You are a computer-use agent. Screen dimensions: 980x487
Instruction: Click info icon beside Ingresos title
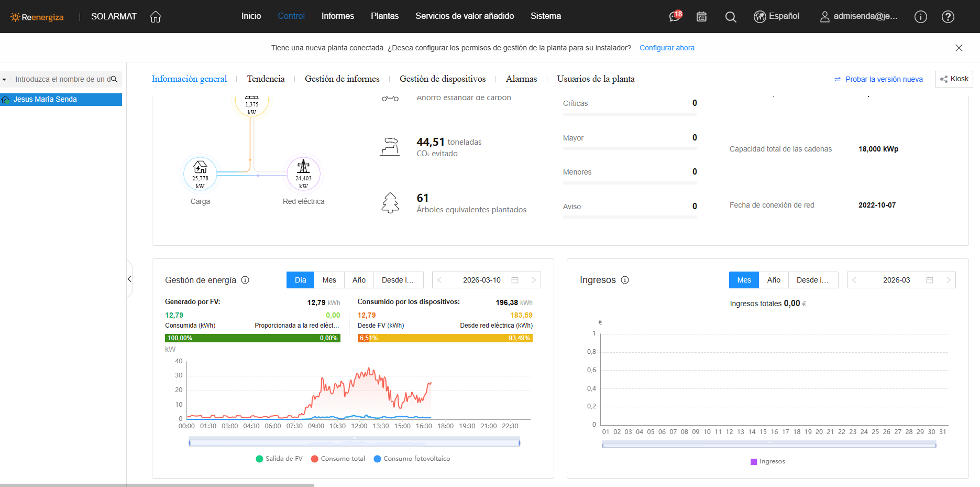(x=625, y=280)
